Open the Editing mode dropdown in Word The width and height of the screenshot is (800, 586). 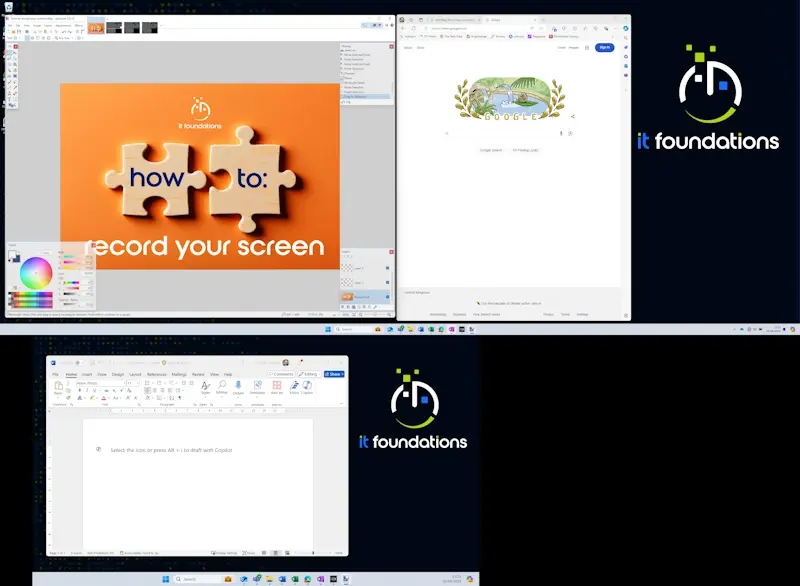[309, 374]
